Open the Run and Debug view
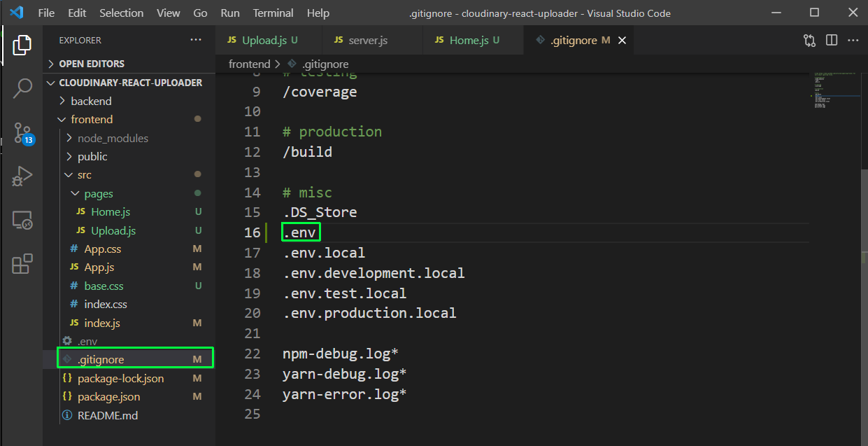 tap(22, 176)
